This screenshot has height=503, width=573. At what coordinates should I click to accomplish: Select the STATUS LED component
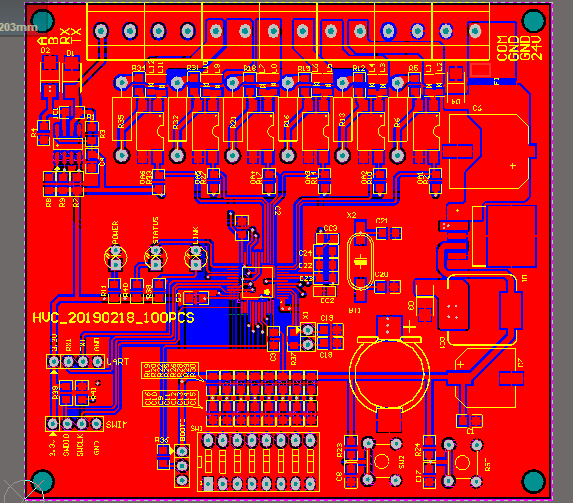pos(156,257)
